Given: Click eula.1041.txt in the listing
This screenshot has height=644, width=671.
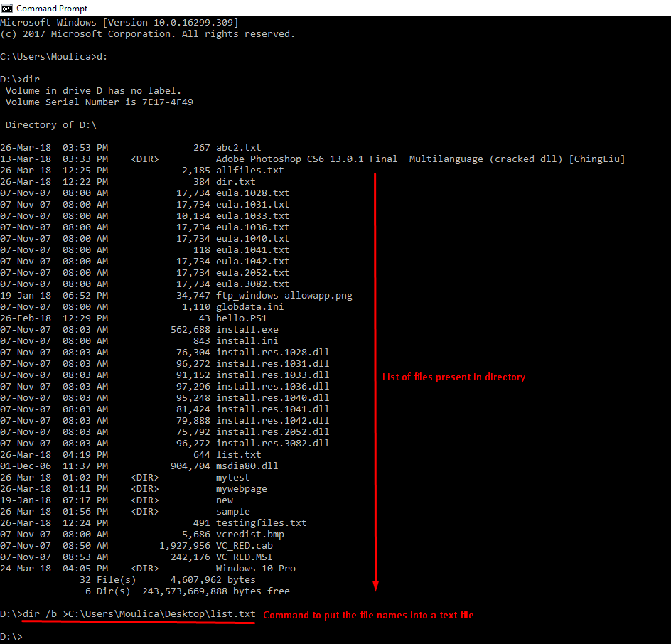Looking at the screenshot, I should click(252, 250).
